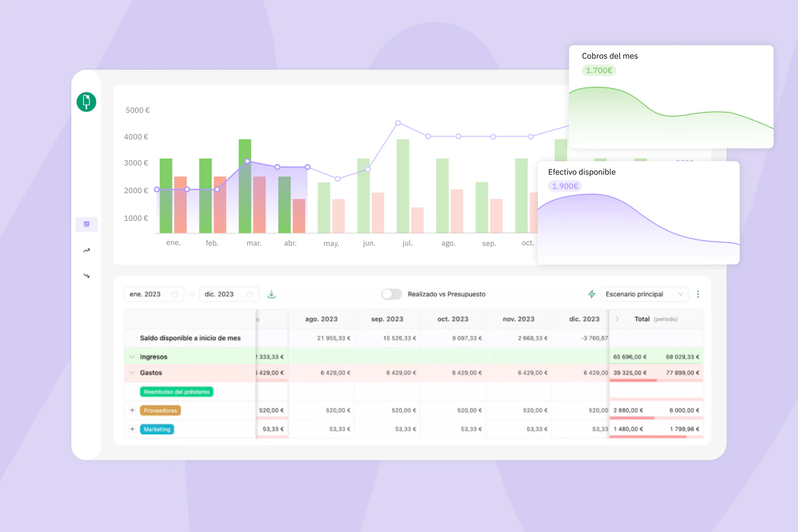This screenshot has height=532, width=798.
Task: Click the red abr. expense bar
Action: click(299, 216)
